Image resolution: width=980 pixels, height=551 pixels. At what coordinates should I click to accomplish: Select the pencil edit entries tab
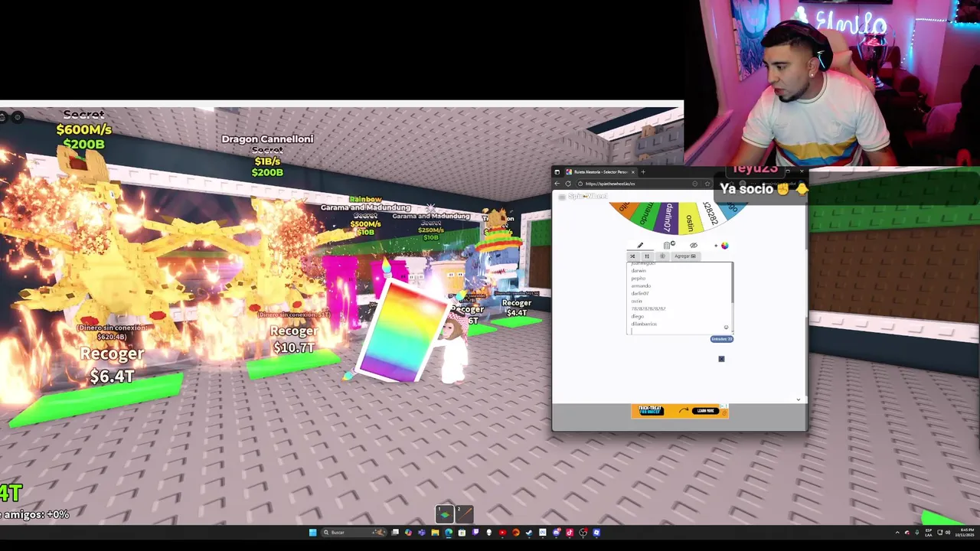click(x=640, y=245)
